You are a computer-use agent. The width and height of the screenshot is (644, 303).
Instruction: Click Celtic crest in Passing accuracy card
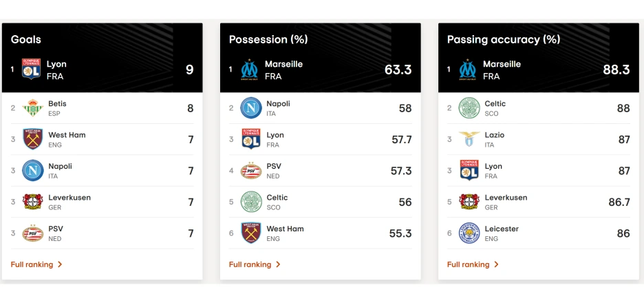tap(469, 108)
